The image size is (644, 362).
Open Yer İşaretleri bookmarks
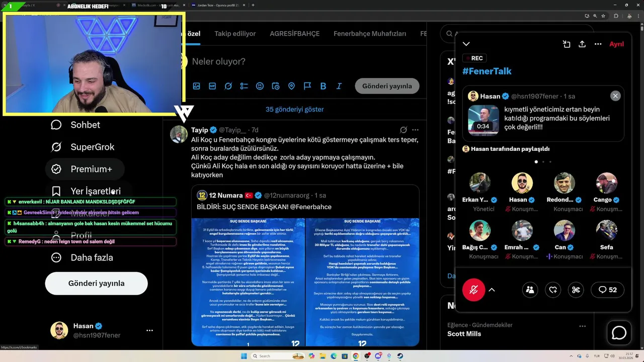86,191
